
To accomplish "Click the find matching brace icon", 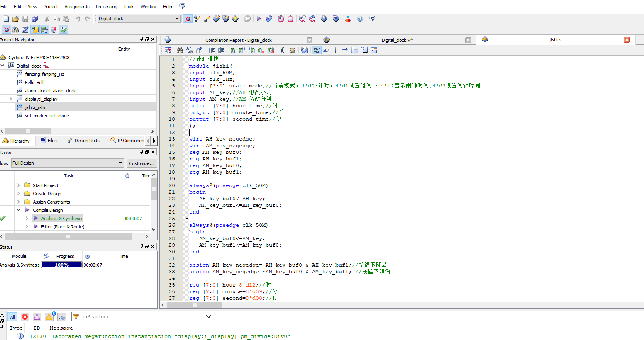I will click(199, 50).
